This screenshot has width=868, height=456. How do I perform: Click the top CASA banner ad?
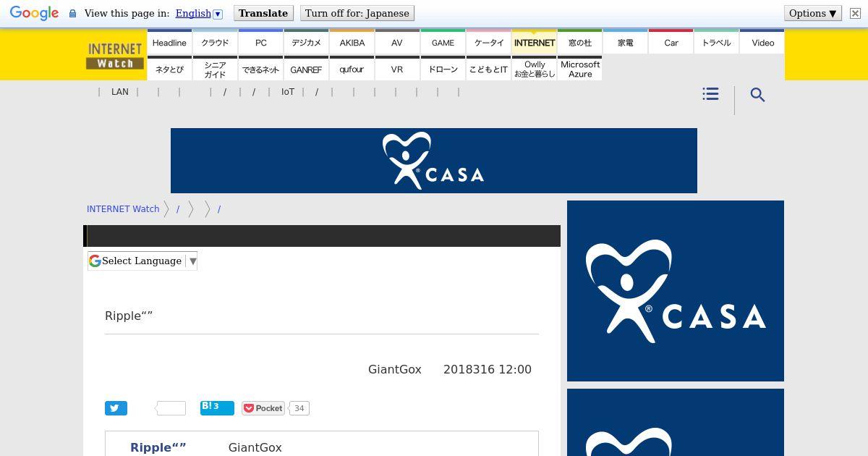coord(434,161)
